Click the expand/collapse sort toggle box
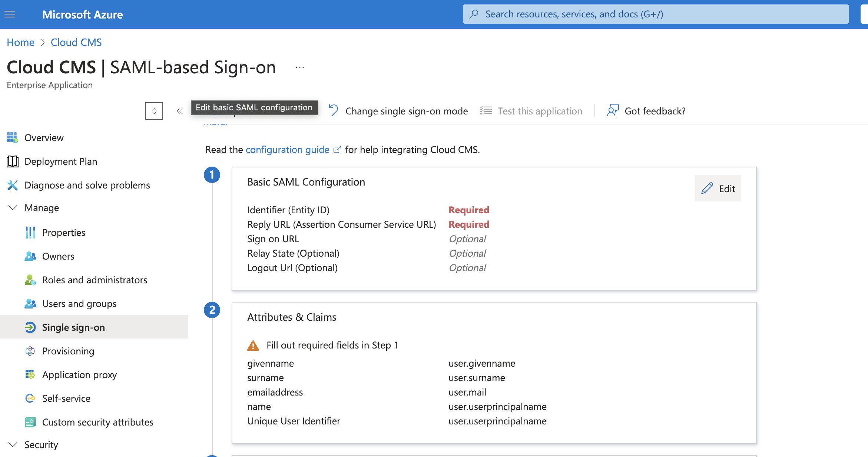The height and width of the screenshot is (457, 868). tap(154, 111)
